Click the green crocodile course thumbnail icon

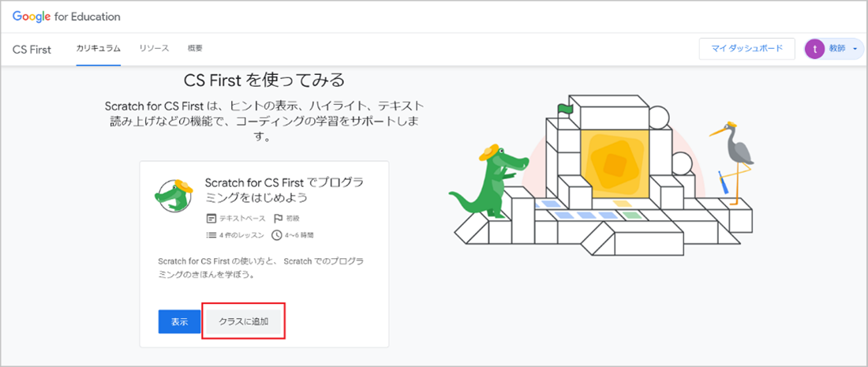point(174,196)
